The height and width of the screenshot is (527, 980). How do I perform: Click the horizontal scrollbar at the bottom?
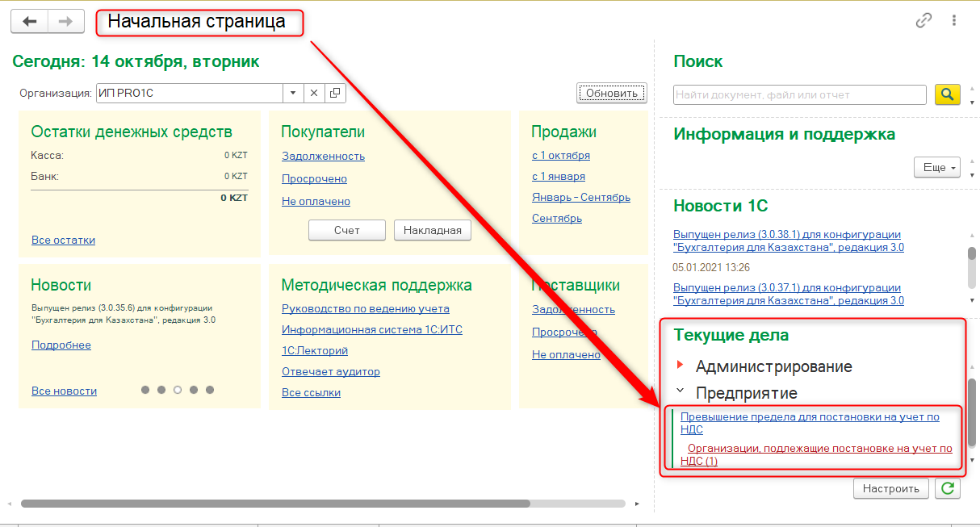pyautogui.click(x=274, y=503)
